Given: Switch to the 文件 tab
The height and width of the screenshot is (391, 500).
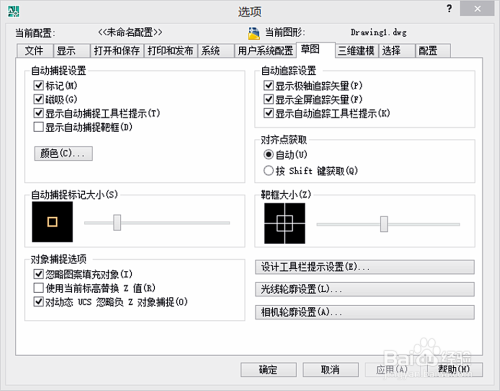Looking at the screenshot, I should [34, 51].
